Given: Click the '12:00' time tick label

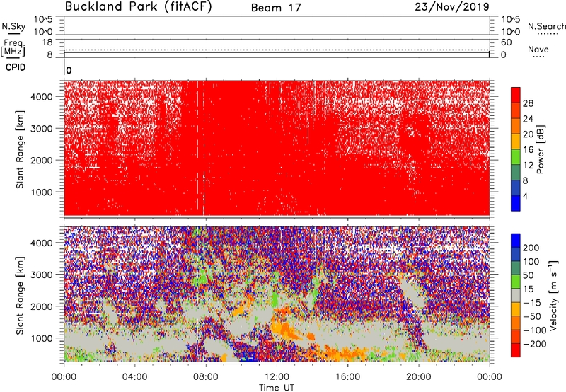Looking at the screenshot, I should coord(277,377).
